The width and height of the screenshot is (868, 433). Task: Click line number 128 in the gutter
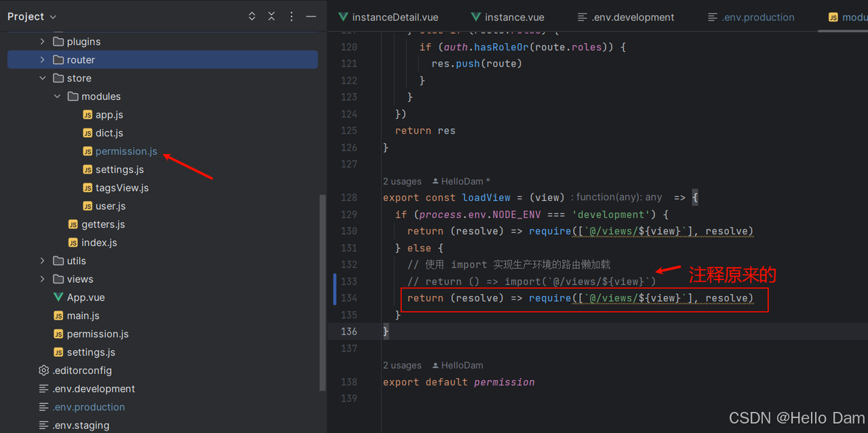pos(349,197)
